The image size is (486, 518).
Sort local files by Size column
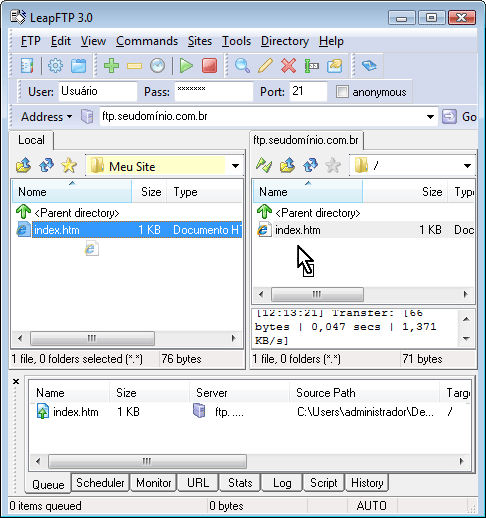pyautogui.click(x=149, y=192)
